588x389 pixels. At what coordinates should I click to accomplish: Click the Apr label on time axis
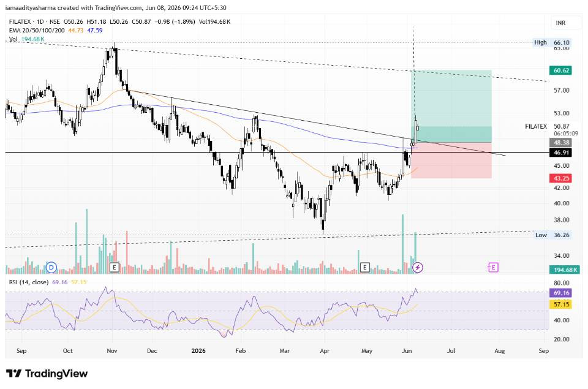pos(325,351)
